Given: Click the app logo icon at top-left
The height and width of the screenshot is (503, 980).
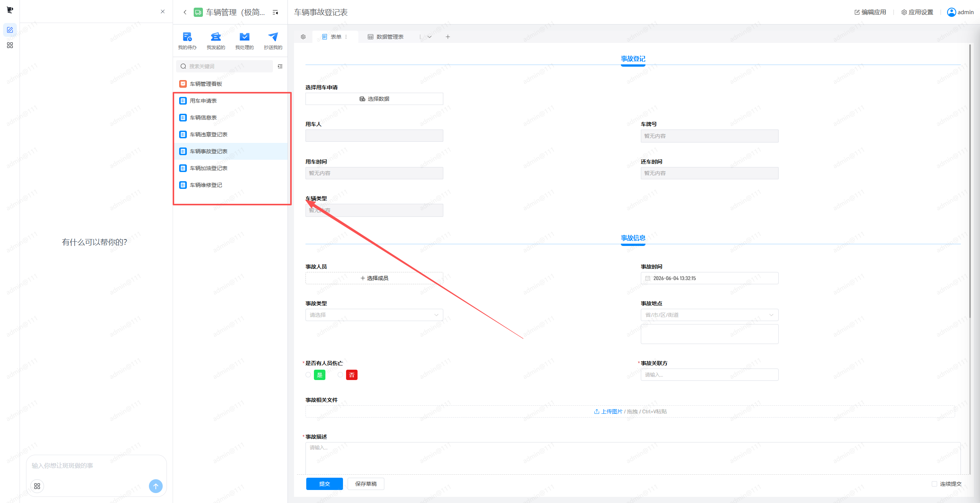Looking at the screenshot, I should point(10,10).
